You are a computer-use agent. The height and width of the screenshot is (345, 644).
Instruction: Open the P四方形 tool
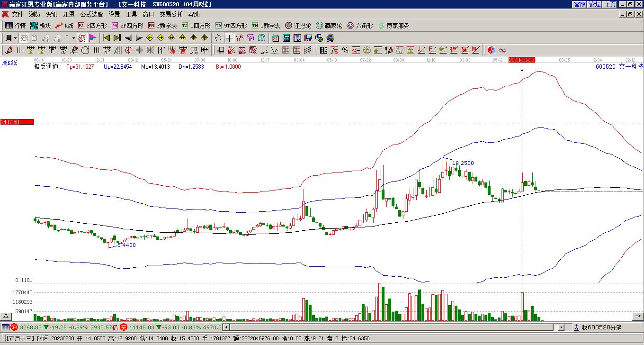[93, 26]
